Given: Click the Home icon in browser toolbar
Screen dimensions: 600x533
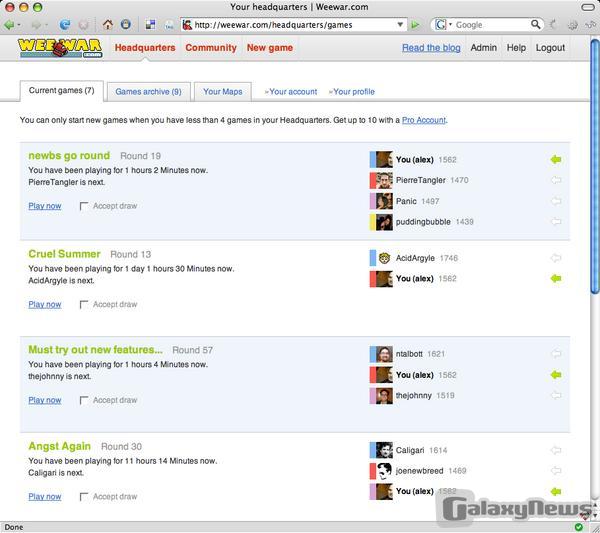Looking at the screenshot, I should pos(107,24).
